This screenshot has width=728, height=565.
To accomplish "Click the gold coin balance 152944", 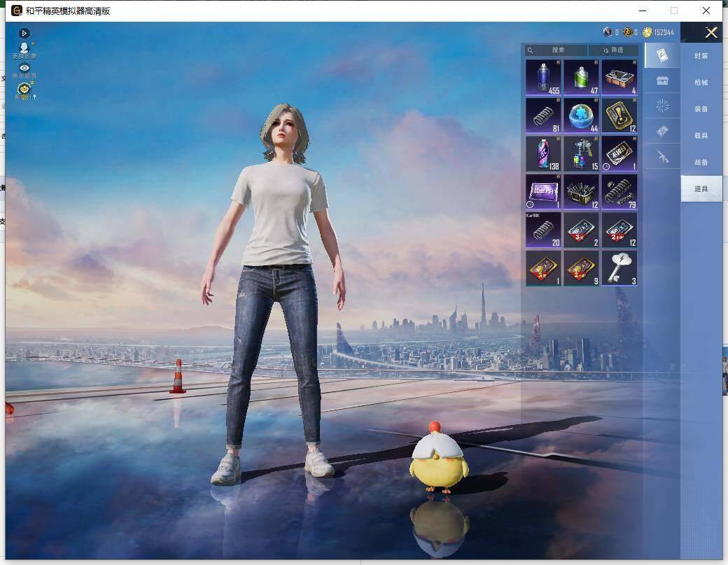I will point(659,32).
